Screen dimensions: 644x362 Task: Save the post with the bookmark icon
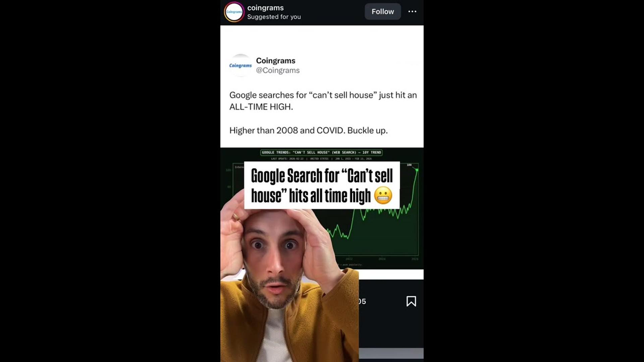click(411, 301)
